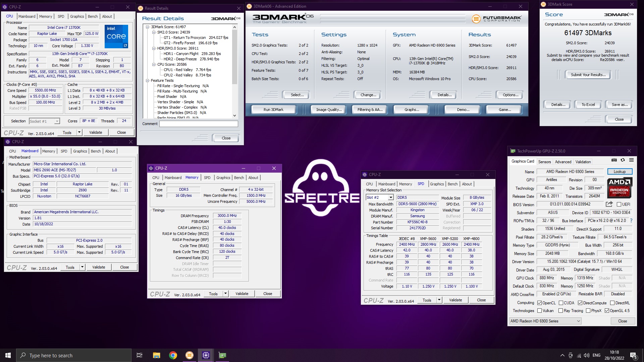Toggle the CUDA checkbox
The height and width of the screenshot is (362, 644).
click(561, 303)
